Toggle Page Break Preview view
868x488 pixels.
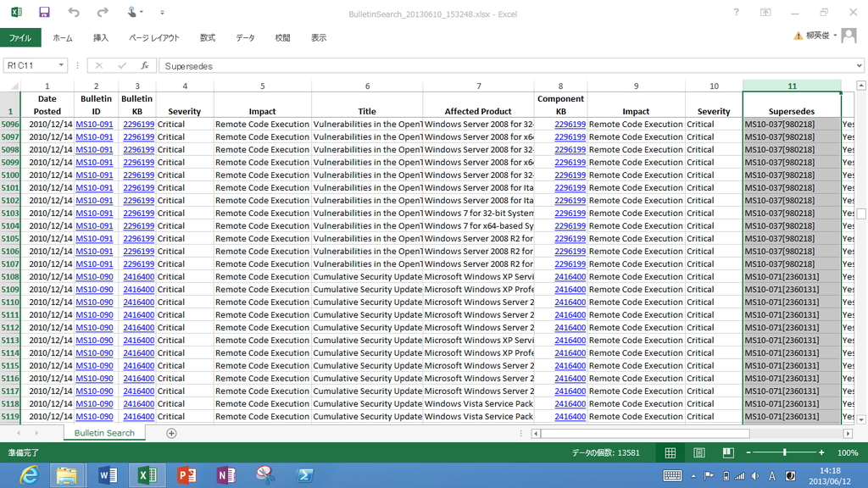(x=727, y=452)
